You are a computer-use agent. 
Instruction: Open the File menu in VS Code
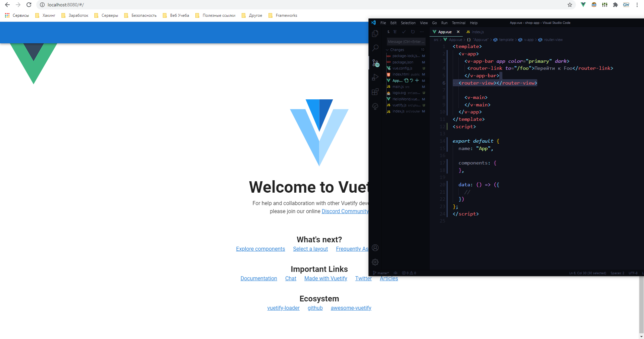(x=383, y=23)
